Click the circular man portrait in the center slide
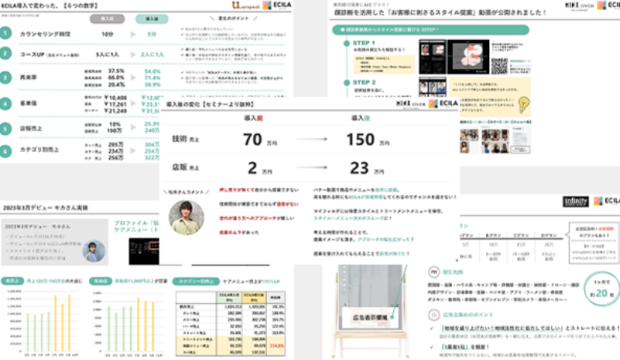The width and height of the screenshot is (620, 360). coord(187,218)
